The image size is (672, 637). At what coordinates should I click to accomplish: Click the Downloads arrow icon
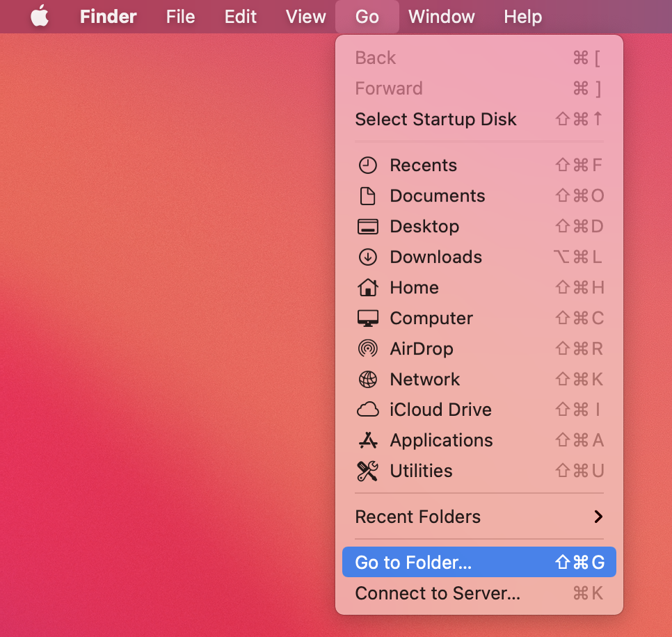coord(368,257)
